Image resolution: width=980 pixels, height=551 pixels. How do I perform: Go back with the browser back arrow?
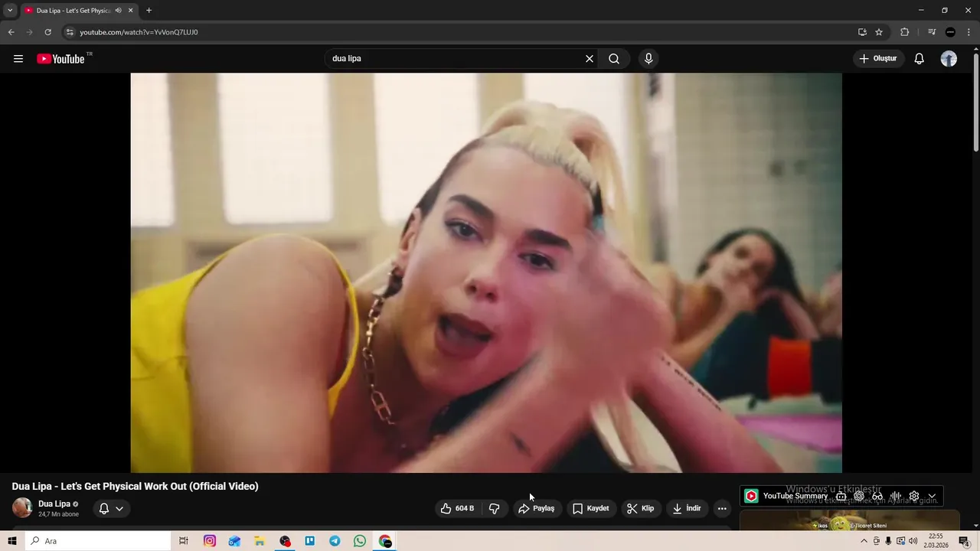[11, 32]
